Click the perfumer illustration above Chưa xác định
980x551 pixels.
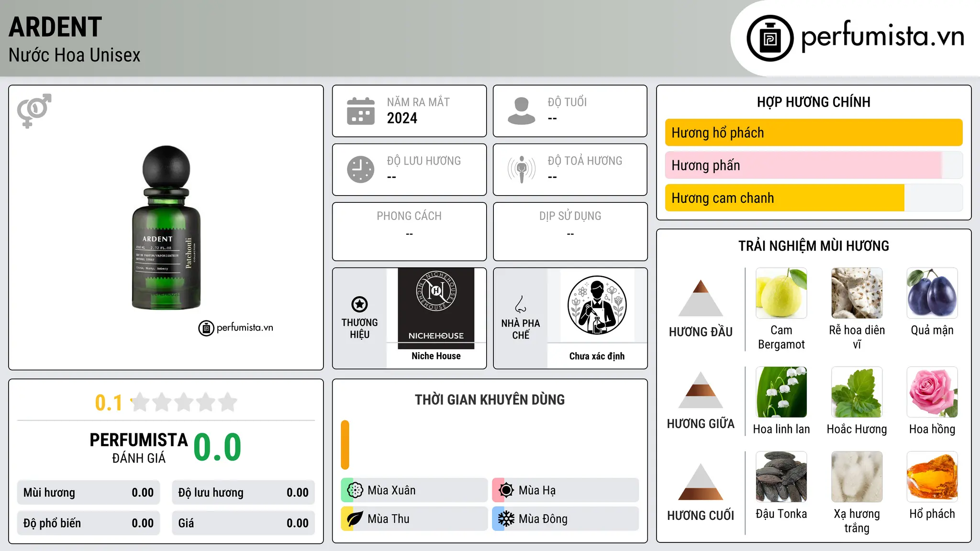point(597,305)
